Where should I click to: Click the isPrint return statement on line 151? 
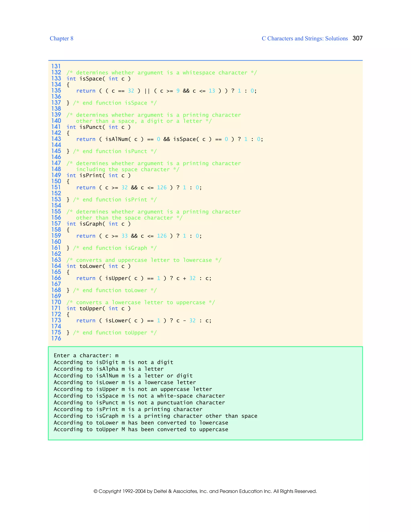[139, 188]
